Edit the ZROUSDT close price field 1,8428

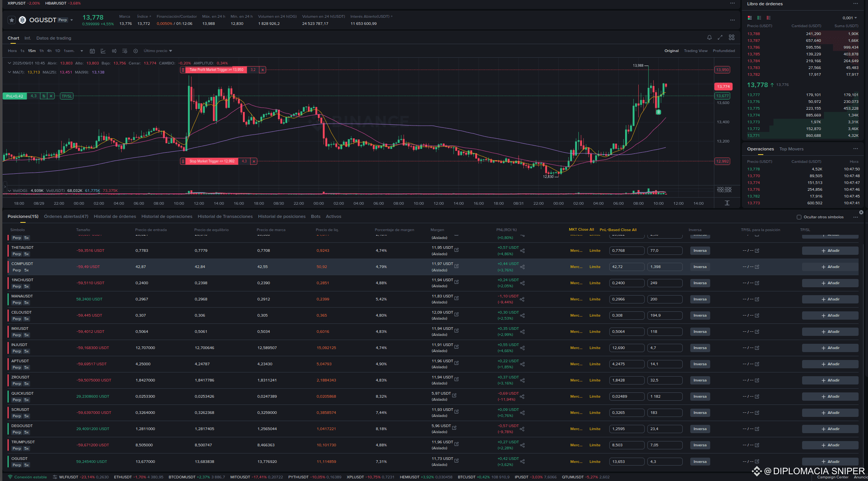627,380
